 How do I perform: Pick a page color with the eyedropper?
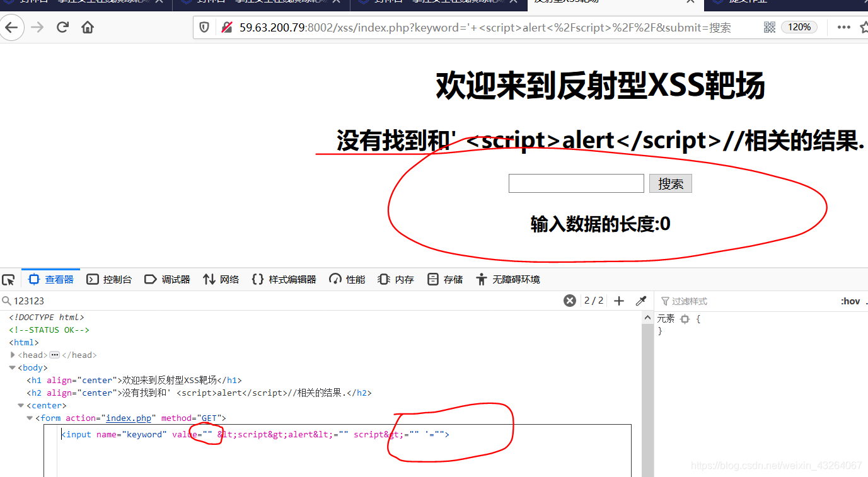(641, 301)
